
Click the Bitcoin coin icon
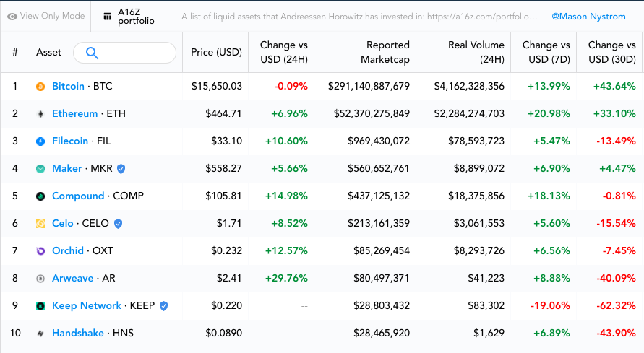point(40,87)
